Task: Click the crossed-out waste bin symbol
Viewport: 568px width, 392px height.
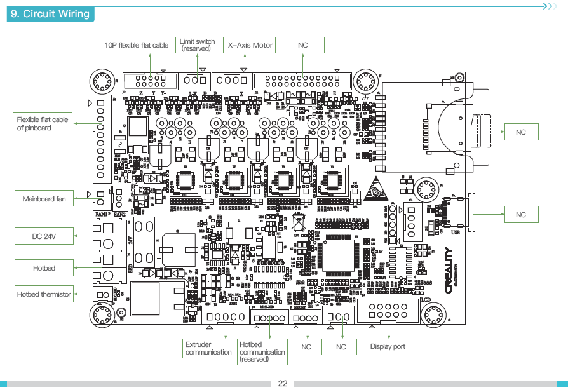Action: coord(299,222)
